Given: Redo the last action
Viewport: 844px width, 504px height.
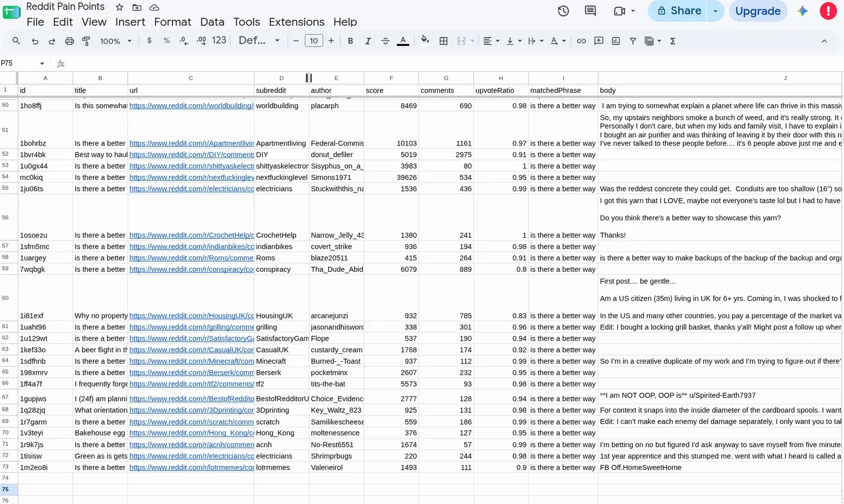Looking at the screenshot, I should pyautogui.click(x=52, y=41).
